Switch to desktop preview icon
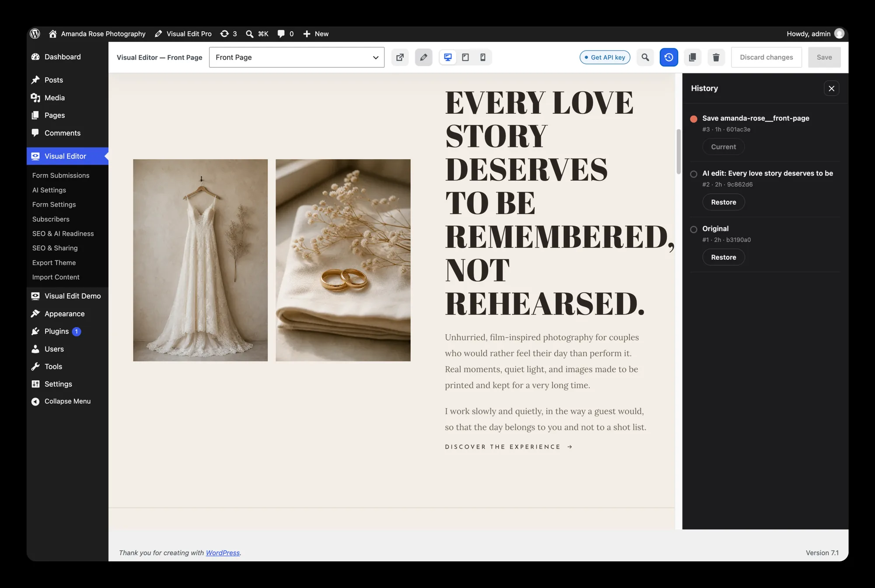Screen dimensions: 875x588 [x=448, y=57]
